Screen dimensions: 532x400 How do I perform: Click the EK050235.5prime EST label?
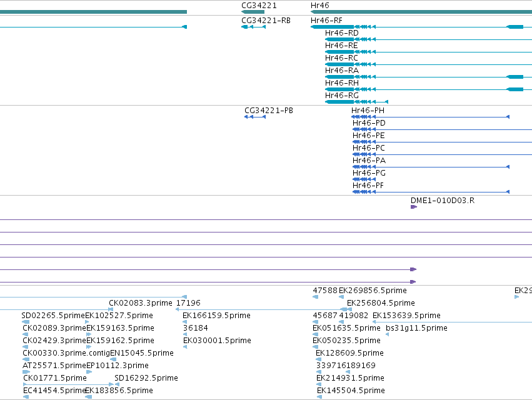[346, 341]
